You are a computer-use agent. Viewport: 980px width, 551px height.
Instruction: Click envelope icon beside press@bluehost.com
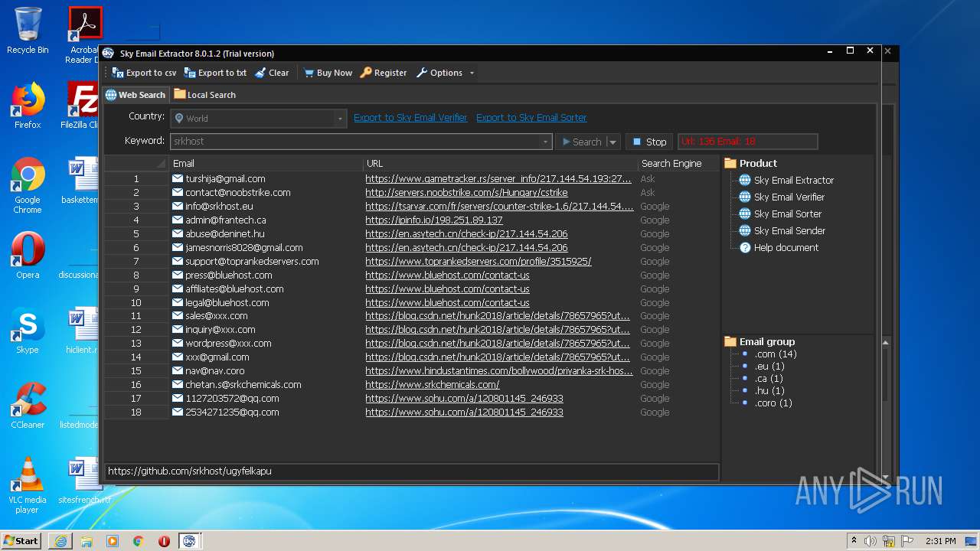pos(178,275)
